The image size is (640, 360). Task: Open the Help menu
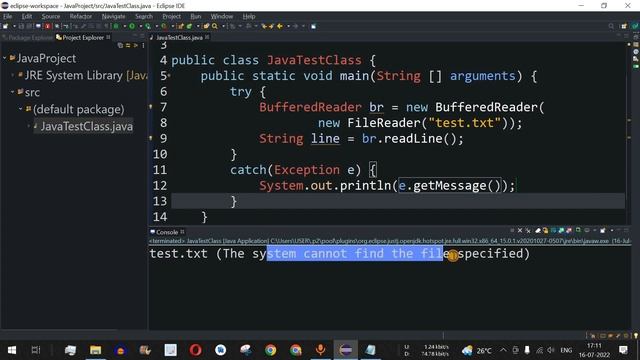coord(249,16)
